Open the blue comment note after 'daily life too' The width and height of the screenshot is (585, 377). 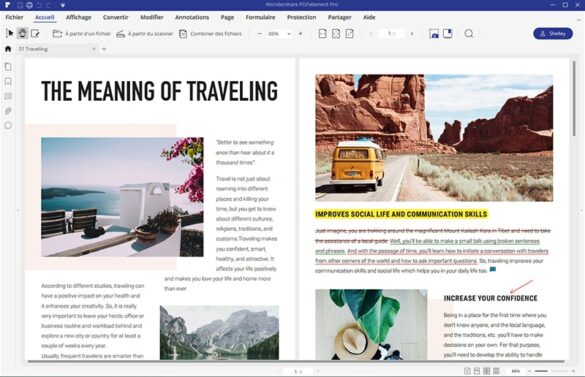click(x=492, y=269)
